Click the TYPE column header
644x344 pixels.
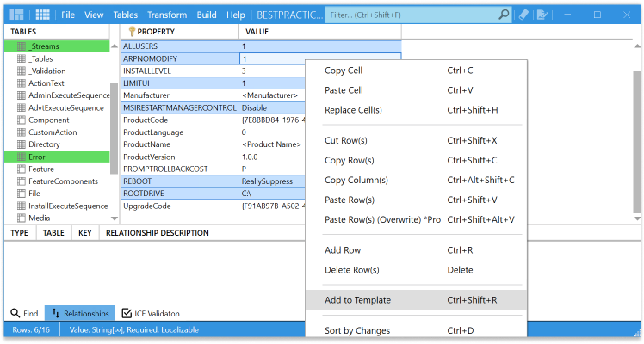[x=19, y=233]
